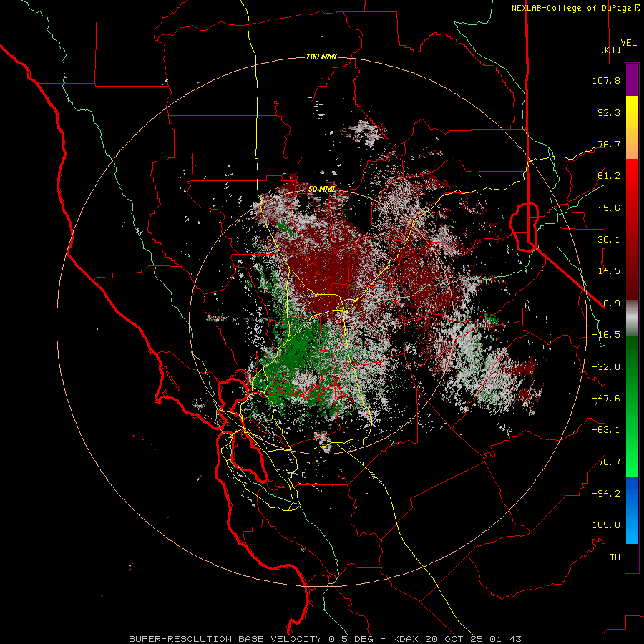Image resolution: width=644 pixels, height=644 pixels.
Task: Click the -0.9 velocity scale value
Action: tap(609, 303)
